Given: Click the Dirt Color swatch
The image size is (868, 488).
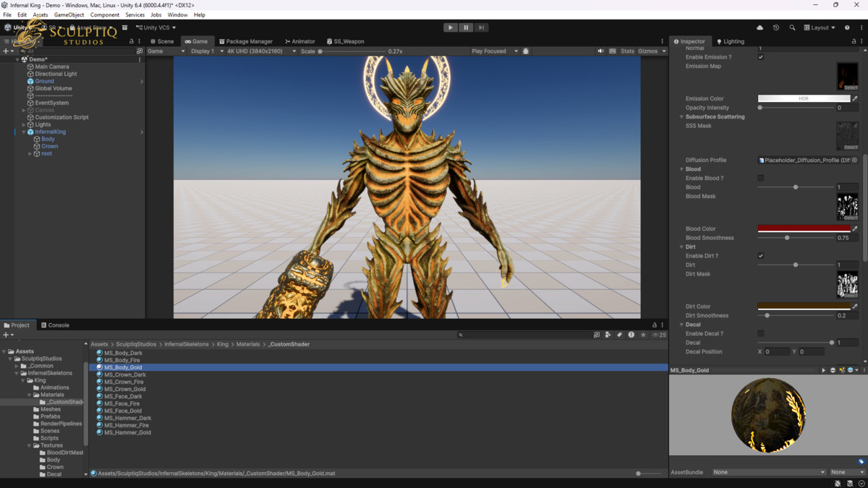Looking at the screenshot, I should [804, 307].
